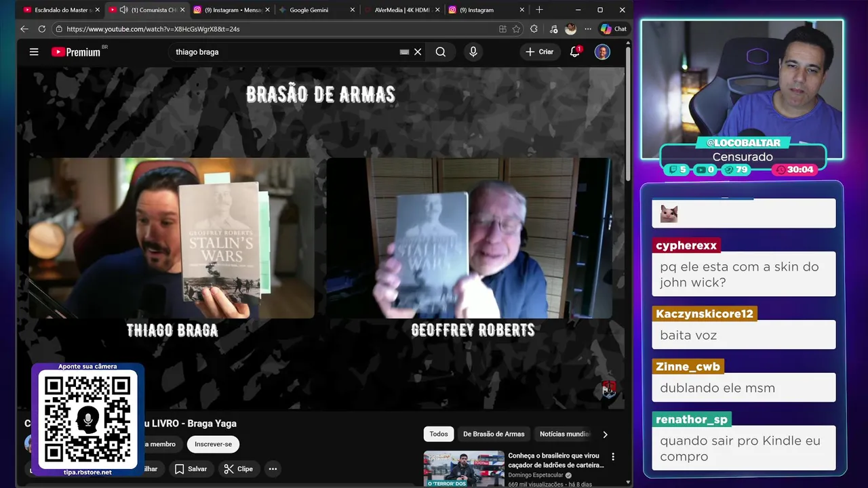Image resolution: width=868 pixels, height=488 pixels.
Task: Close the AVerMedia tab
Action: pyautogui.click(x=437, y=10)
